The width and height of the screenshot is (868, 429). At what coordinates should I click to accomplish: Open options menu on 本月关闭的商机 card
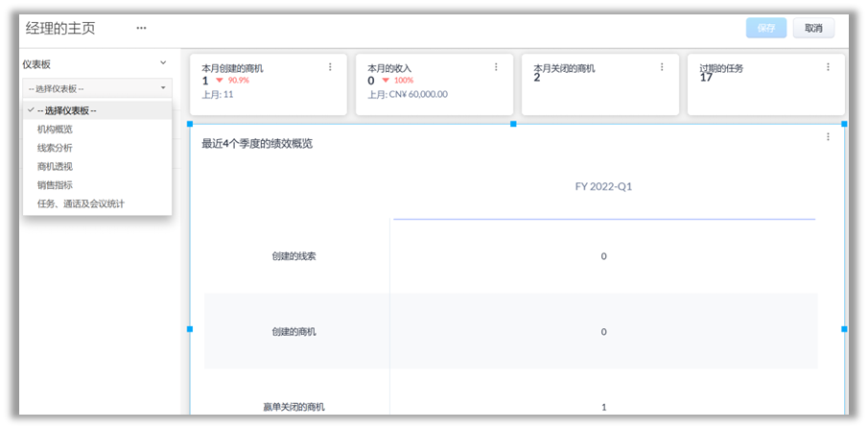click(662, 67)
